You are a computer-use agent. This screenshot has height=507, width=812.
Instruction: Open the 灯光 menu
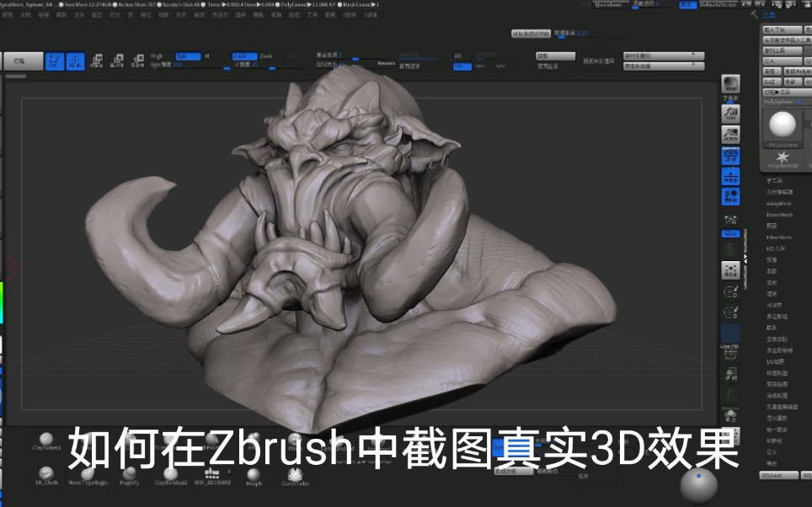[x=115, y=15]
